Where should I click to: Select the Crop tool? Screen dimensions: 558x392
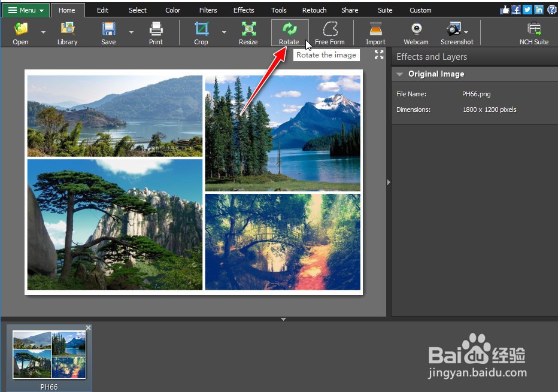(x=201, y=33)
